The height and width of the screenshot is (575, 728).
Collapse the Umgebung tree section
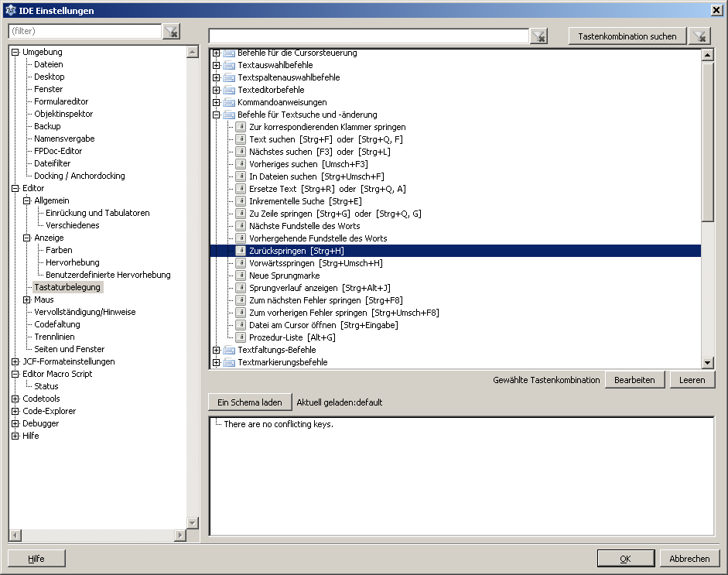tap(15, 52)
